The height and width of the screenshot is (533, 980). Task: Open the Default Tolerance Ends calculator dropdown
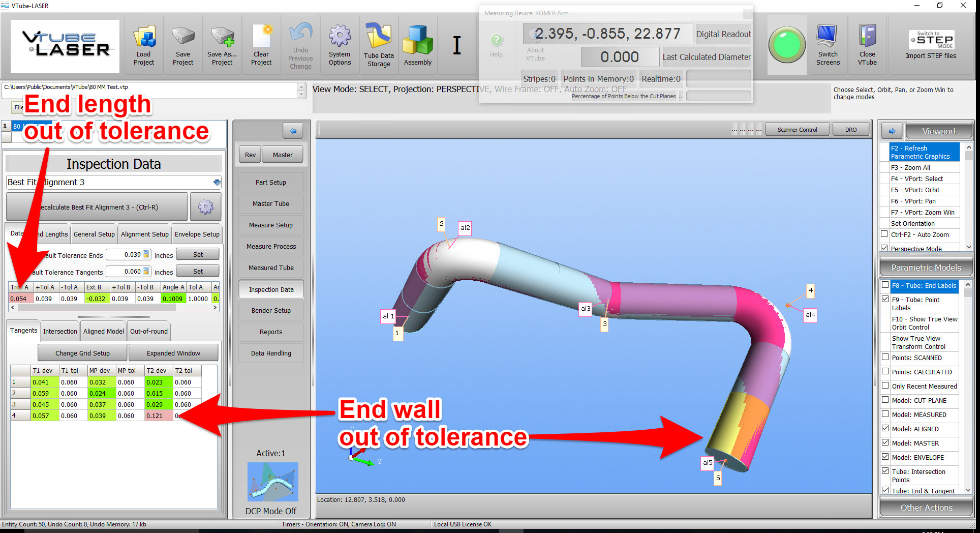coord(146,255)
